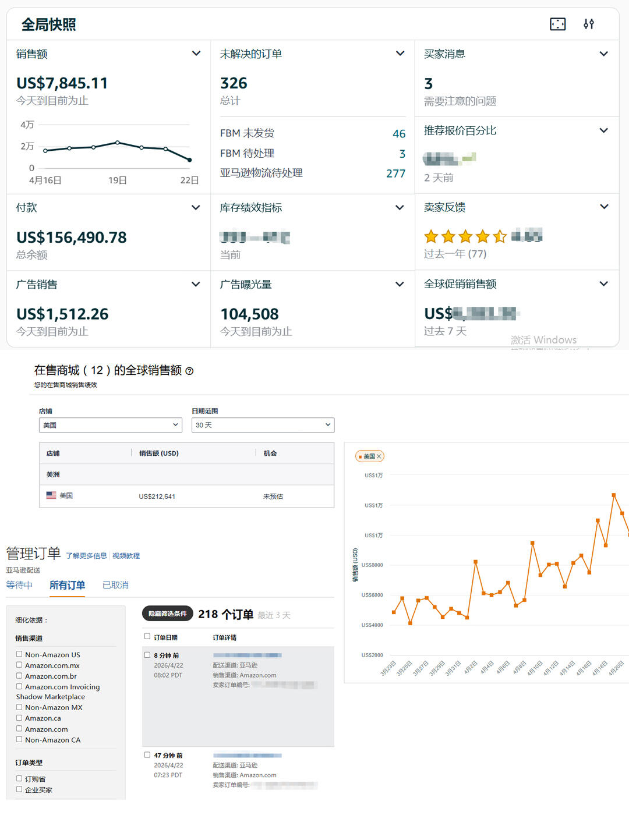The height and width of the screenshot is (840, 629).
Task: Click the Amazon.com Invoicing Shadow Marketplace checkbox
Action: pos(19,686)
